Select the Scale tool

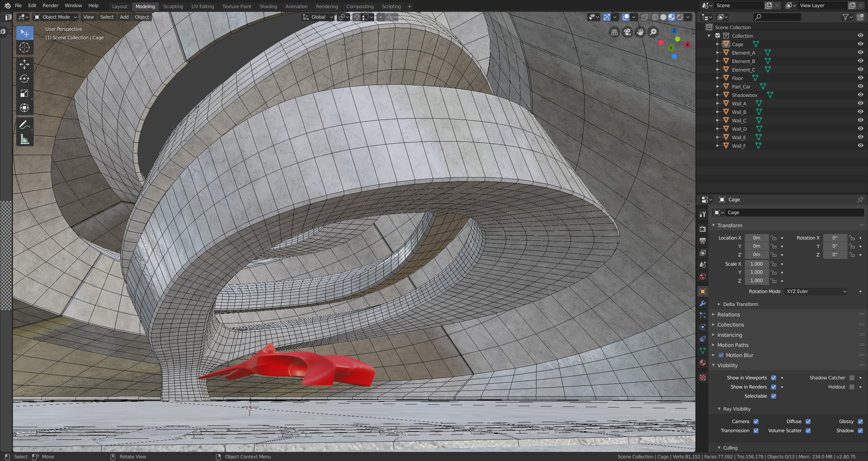coord(24,94)
